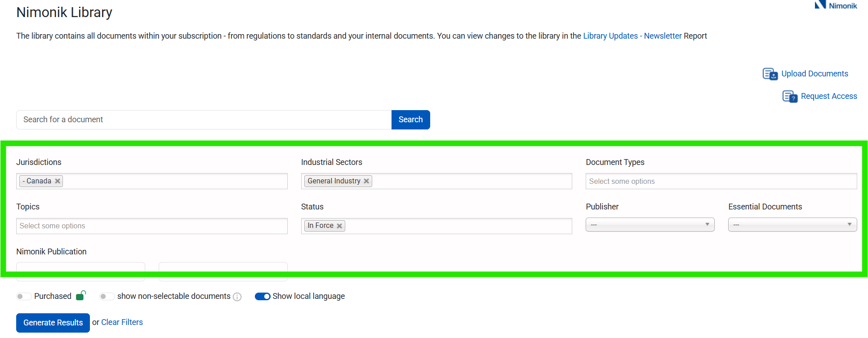
Task: Click the Document Types label
Action: pyautogui.click(x=615, y=162)
